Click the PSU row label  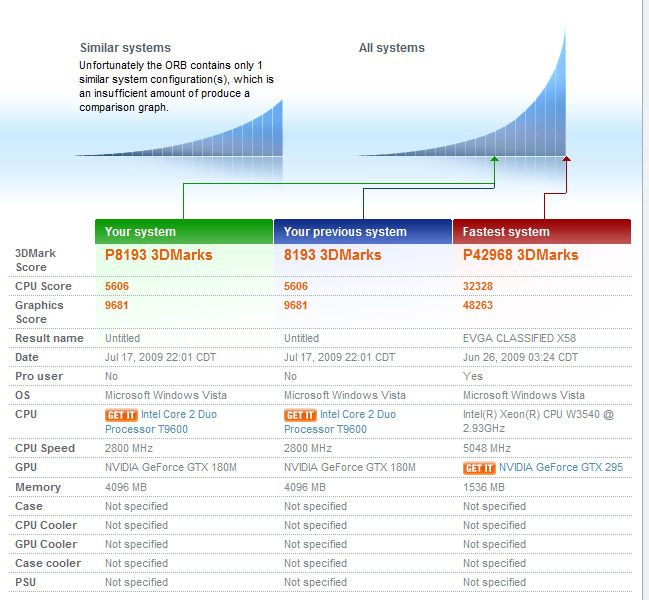25,582
